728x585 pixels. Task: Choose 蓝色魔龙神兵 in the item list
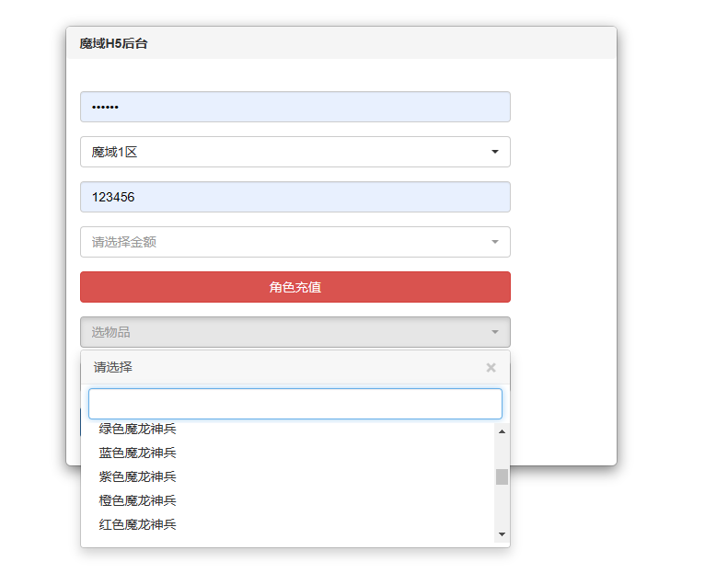pyautogui.click(x=138, y=453)
